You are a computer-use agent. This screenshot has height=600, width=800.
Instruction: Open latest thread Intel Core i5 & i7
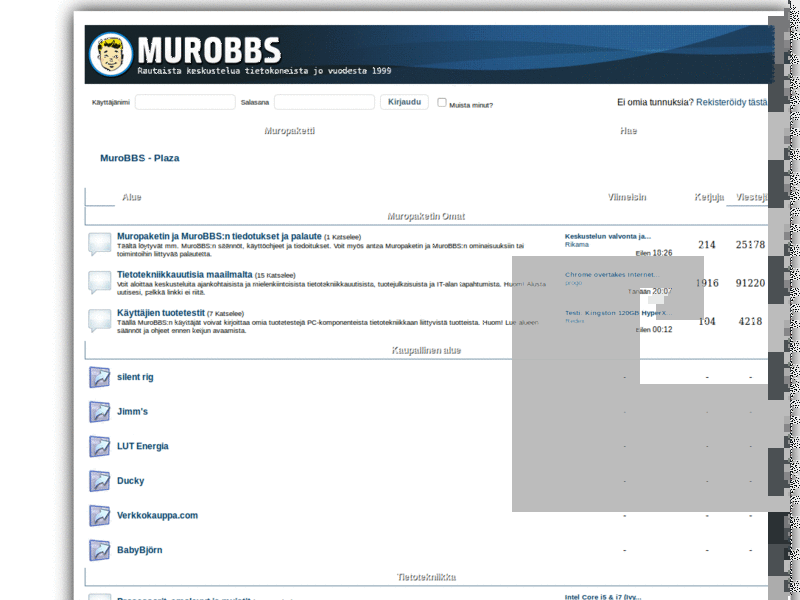click(x=603, y=596)
